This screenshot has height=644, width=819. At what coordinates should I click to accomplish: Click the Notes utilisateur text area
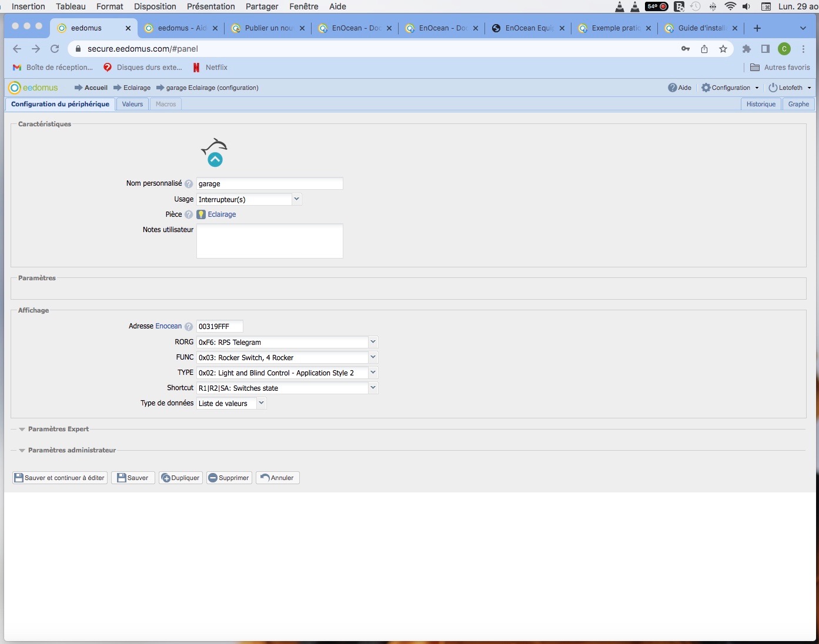click(269, 241)
